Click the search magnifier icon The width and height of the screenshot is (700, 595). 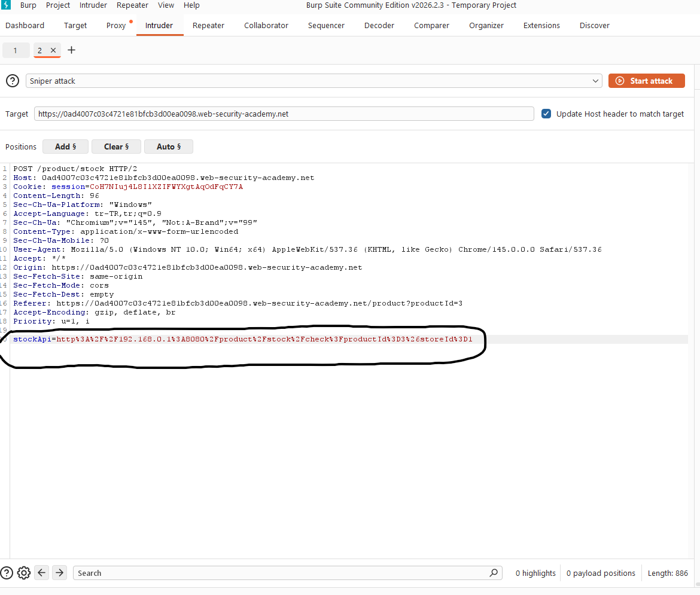coord(494,573)
